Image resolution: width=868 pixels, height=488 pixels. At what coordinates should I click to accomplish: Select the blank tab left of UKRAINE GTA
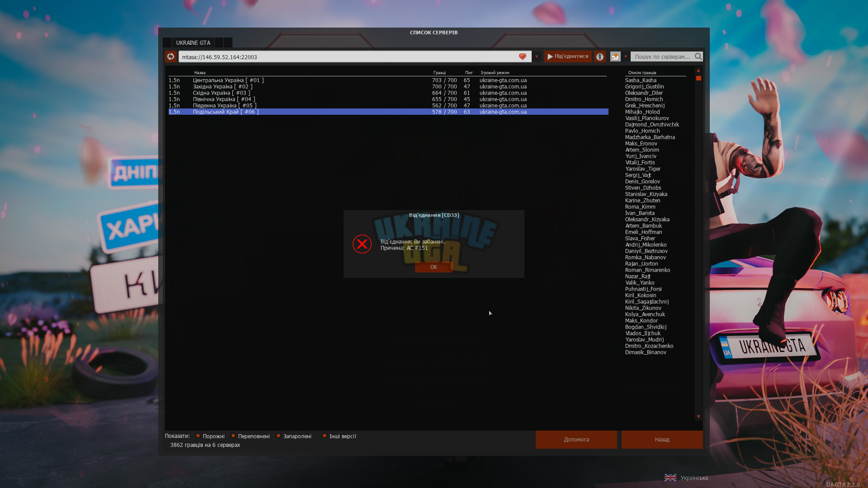(x=167, y=42)
